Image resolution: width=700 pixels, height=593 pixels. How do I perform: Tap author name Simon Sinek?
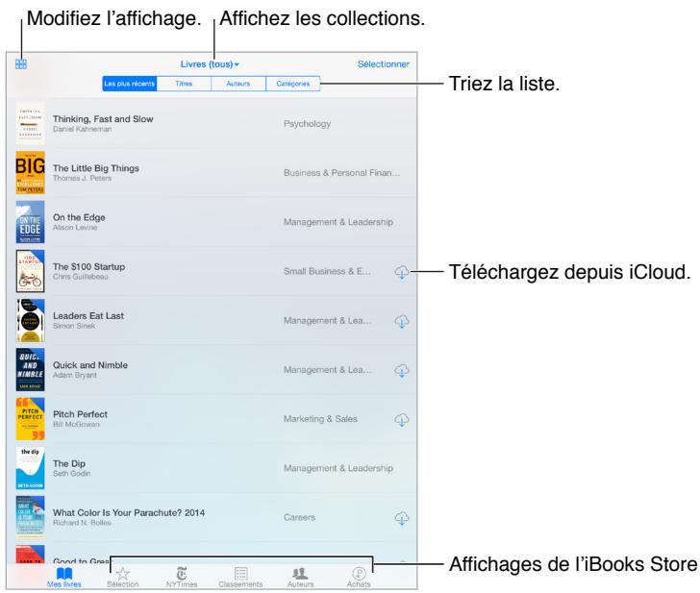click(74, 326)
